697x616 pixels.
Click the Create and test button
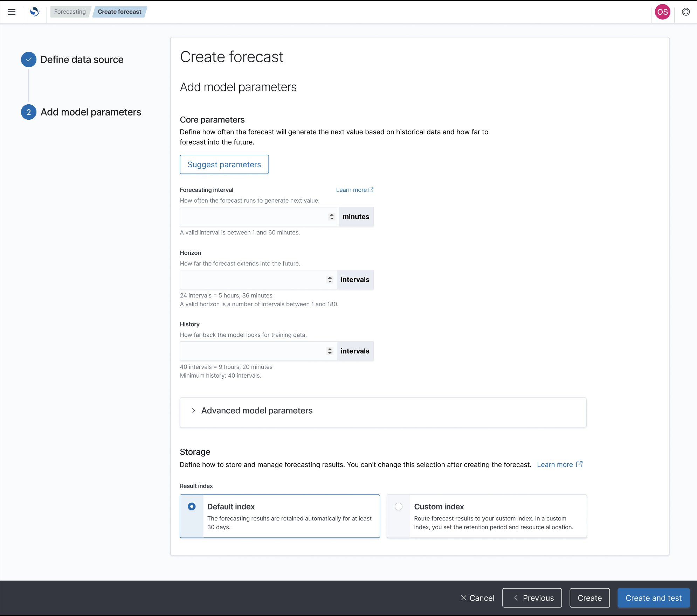click(x=653, y=598)
